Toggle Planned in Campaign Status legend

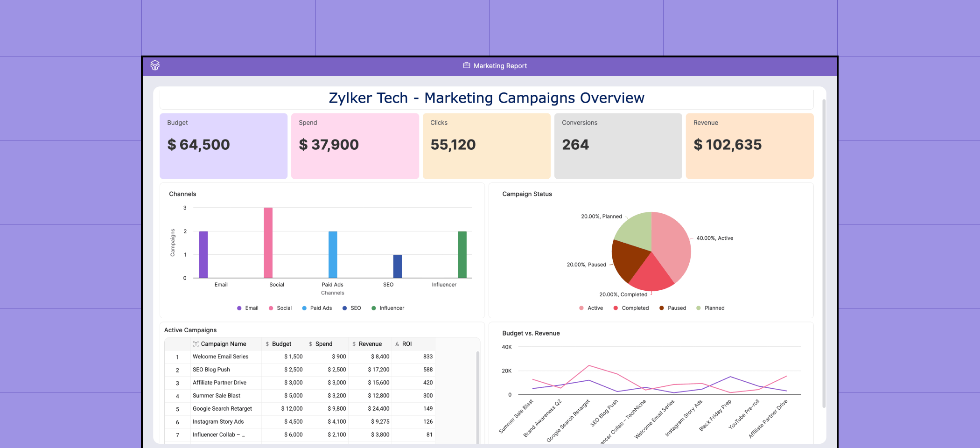pyautogui.click(x=710, y=308)
